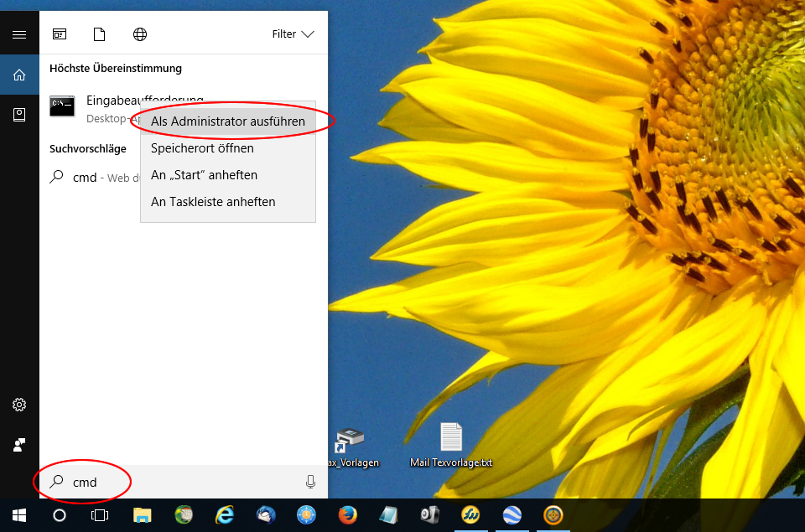Image resolution: width=805 pixels, height=532 pixels.
Task: Click the microphone icon in search box
Action: coord(310,482)
